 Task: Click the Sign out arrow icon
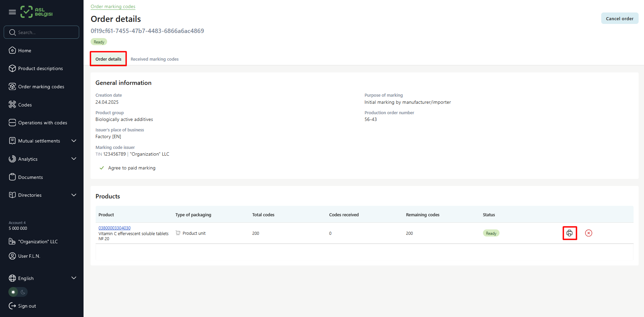pyautogui.click(x=12, y=306)
